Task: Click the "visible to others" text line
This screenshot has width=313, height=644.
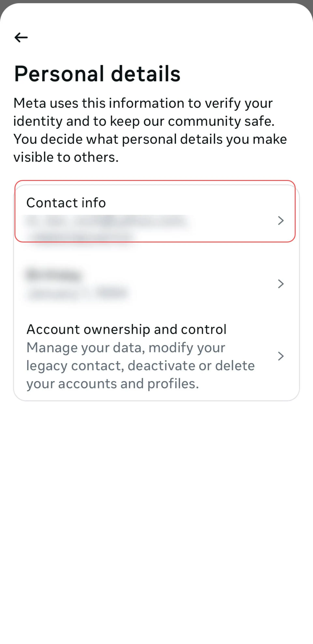Action: tap(66, 157)
